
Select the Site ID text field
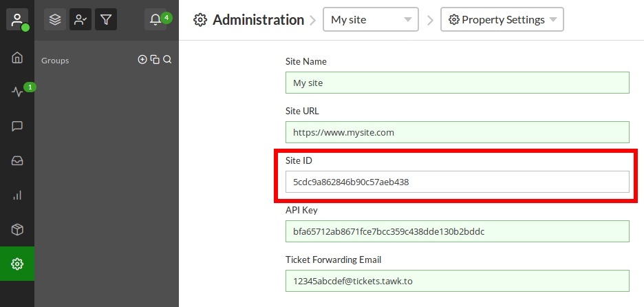[457, 182]
